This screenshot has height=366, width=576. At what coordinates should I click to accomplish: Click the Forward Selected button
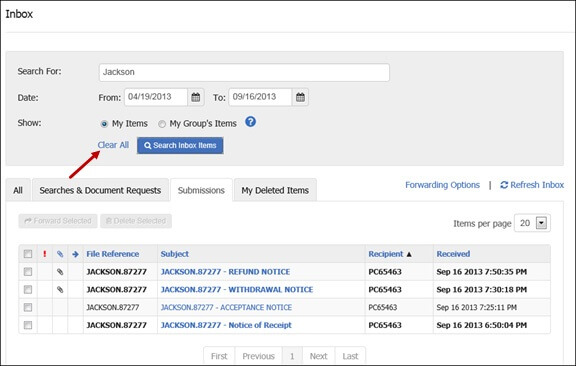pos(58,221)
